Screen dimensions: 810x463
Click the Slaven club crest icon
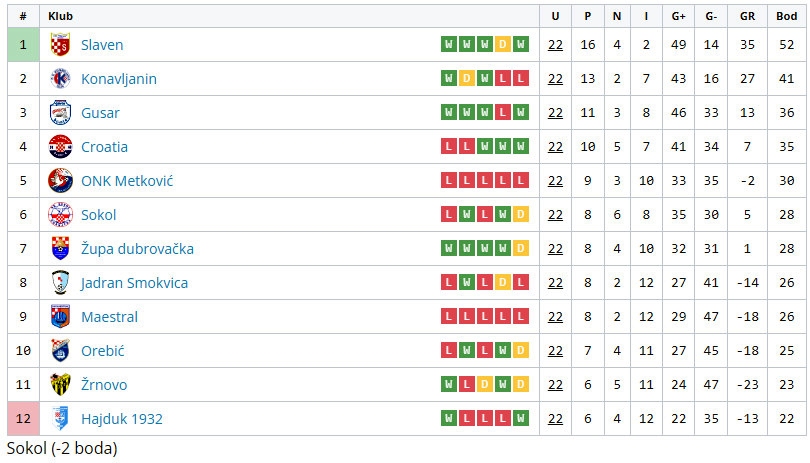[60, 45]
